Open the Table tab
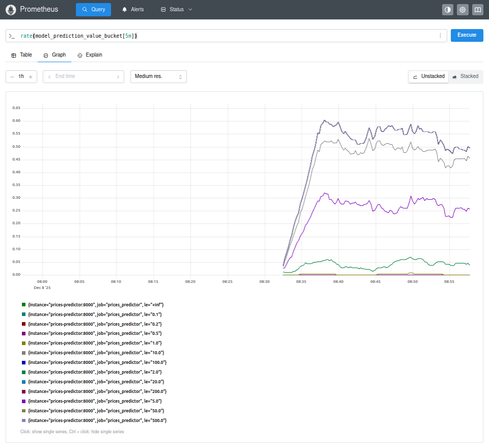 click(21, 55)
